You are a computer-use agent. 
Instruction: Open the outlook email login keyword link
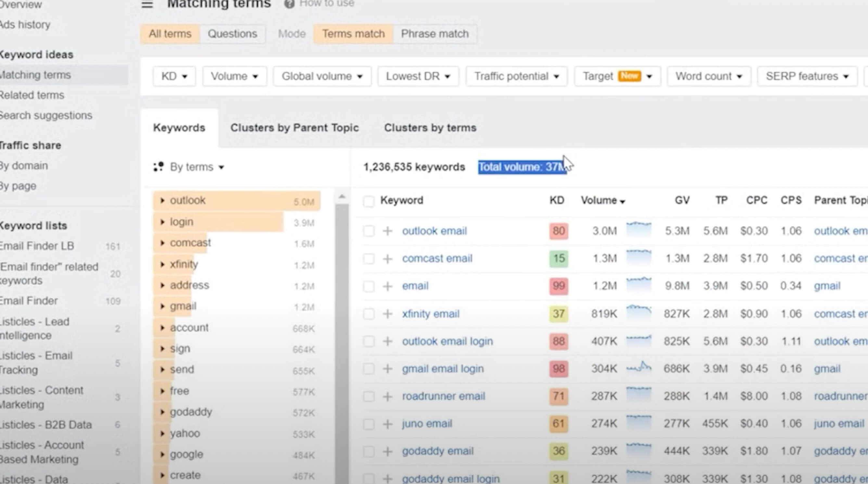pyautogui.click(x=447, y=341)
